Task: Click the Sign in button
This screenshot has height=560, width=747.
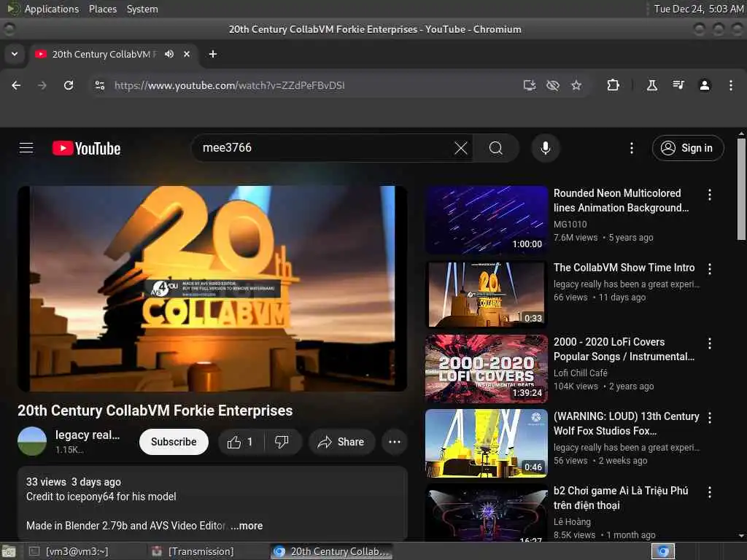Action: pos(688,148)
